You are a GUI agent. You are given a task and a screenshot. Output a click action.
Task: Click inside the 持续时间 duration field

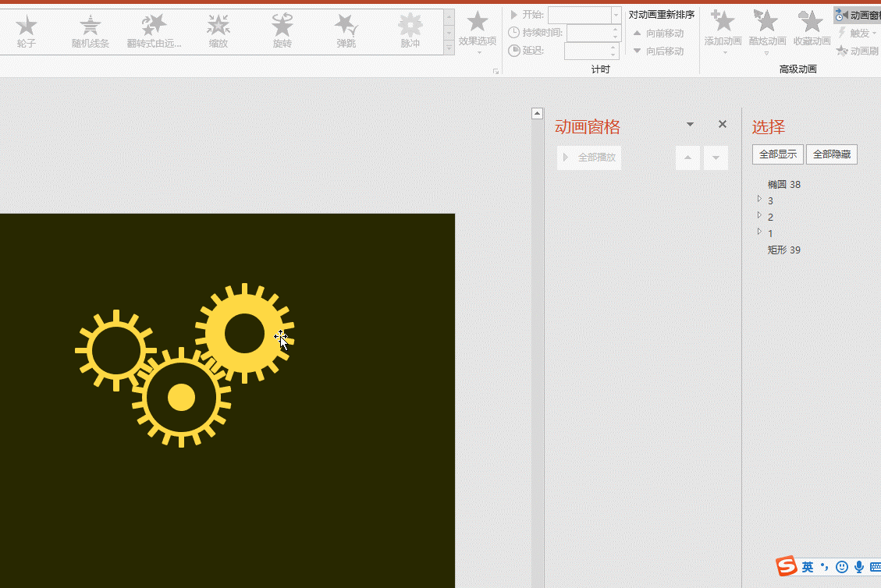pos(588,33)
